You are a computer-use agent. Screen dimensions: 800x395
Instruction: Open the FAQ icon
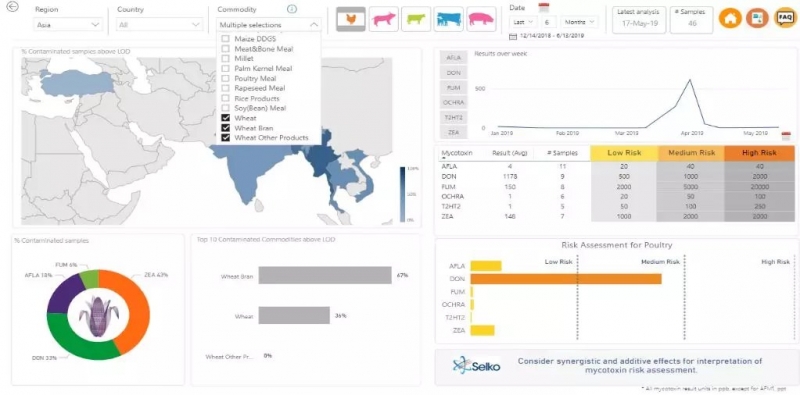click(784, 18)
